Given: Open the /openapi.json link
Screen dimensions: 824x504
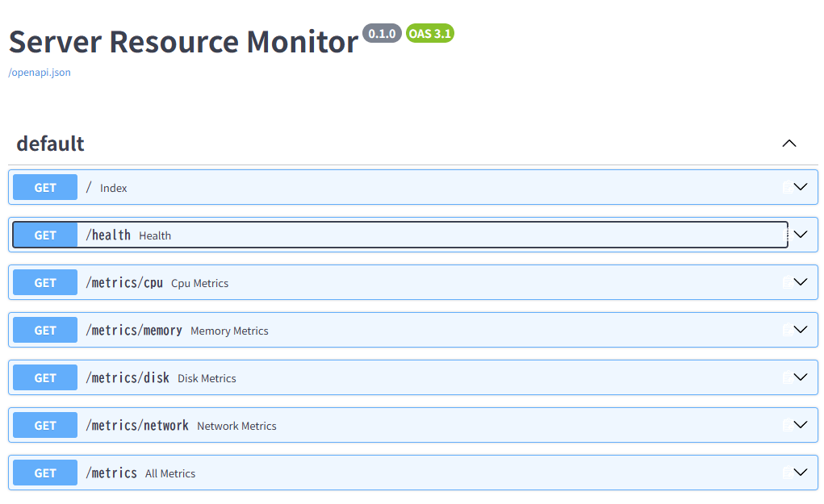Looking at the screenshot, I should click(x=40, y=73).
